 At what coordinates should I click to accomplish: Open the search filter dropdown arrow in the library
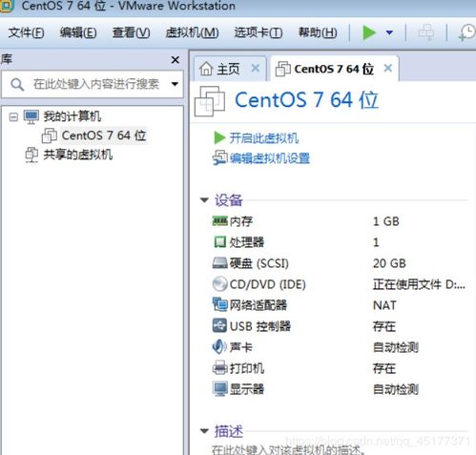(175, 84)
